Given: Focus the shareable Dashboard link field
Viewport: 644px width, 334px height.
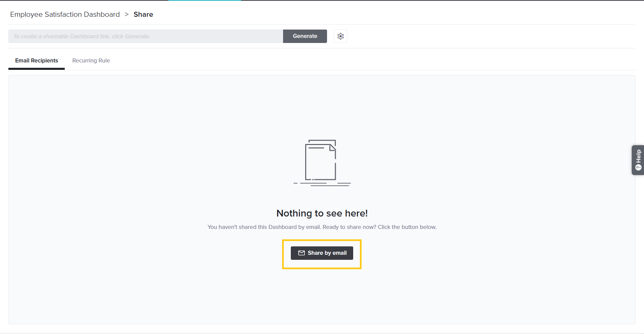Looking at the screenshot, I should pos(146,36).
